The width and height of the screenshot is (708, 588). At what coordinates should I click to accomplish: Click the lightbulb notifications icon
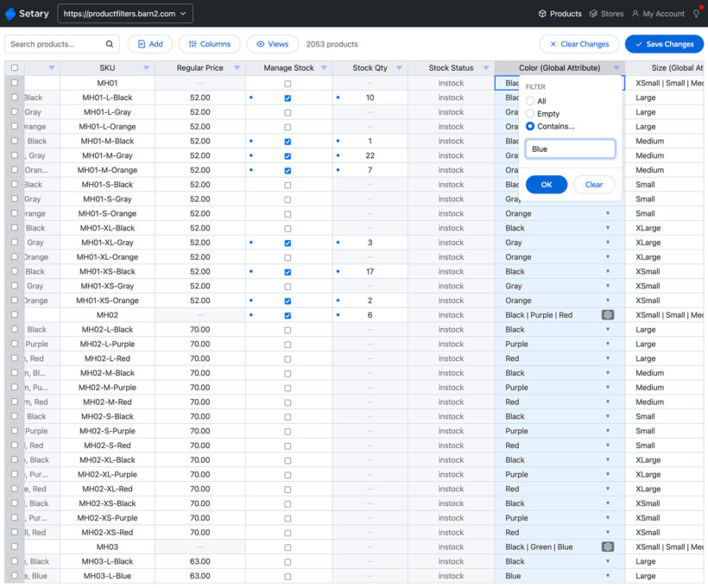tap(696, 14)
